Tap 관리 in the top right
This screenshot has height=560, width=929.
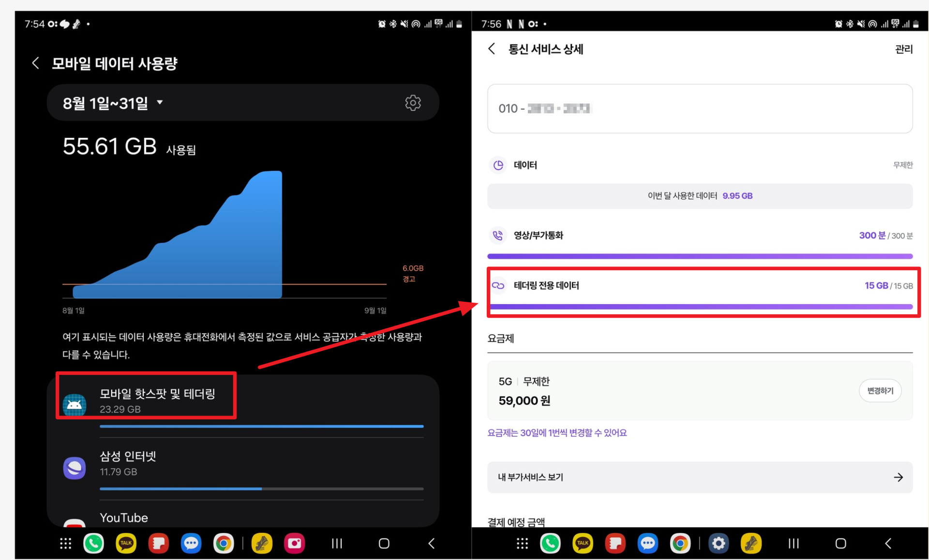903,49
